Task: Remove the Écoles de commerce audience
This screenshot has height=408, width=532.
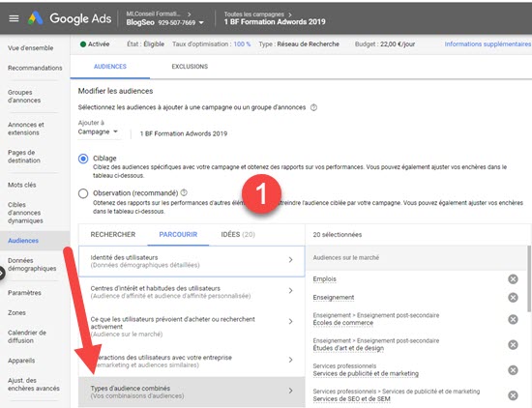Action: tap(513, 319)
